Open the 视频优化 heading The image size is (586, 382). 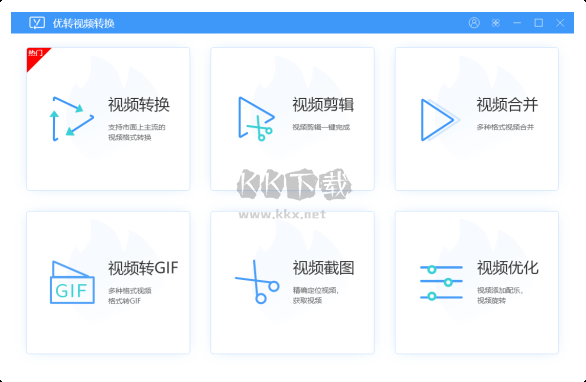pos(508,268)
